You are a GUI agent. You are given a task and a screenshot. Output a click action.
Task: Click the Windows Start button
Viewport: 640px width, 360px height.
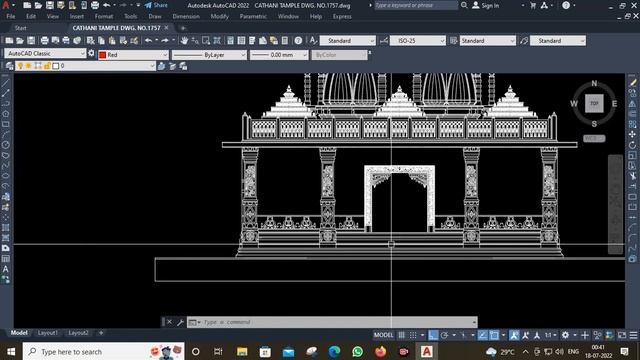11,351
